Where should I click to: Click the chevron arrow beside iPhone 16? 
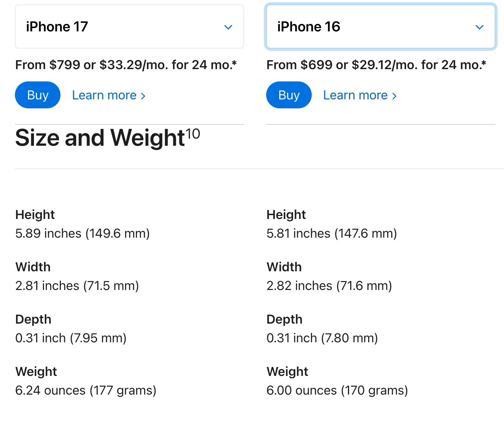pos(479,27)
